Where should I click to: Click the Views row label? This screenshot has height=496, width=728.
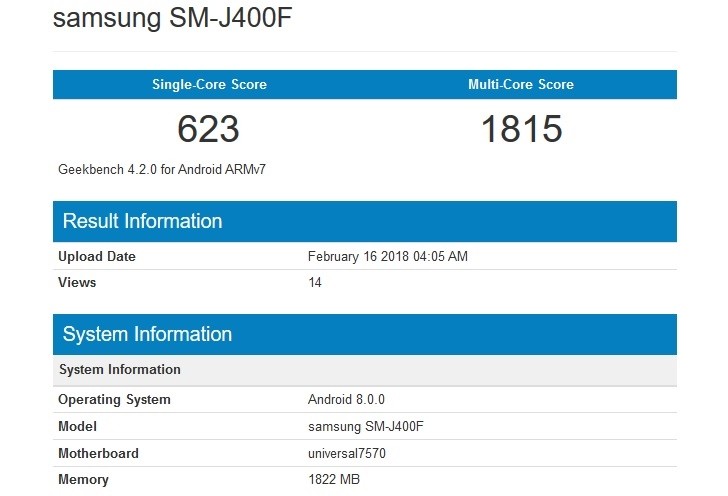(x=77, y=283)
